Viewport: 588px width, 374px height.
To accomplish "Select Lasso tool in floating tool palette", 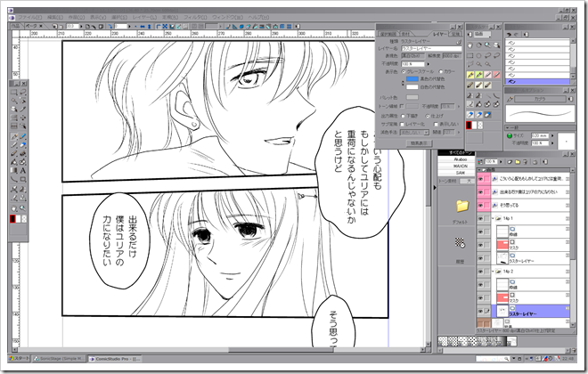I will click(x=488, y=55).
